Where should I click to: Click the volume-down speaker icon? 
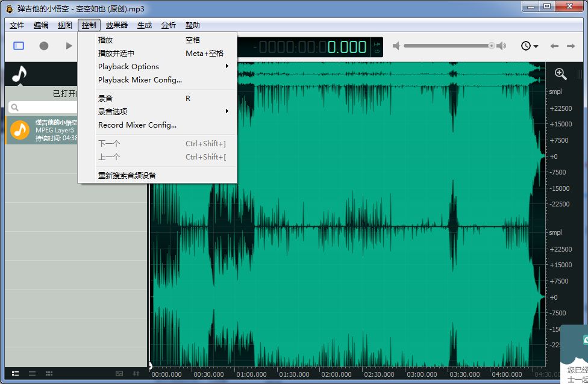pyautogui.click(x=396, y=46)
